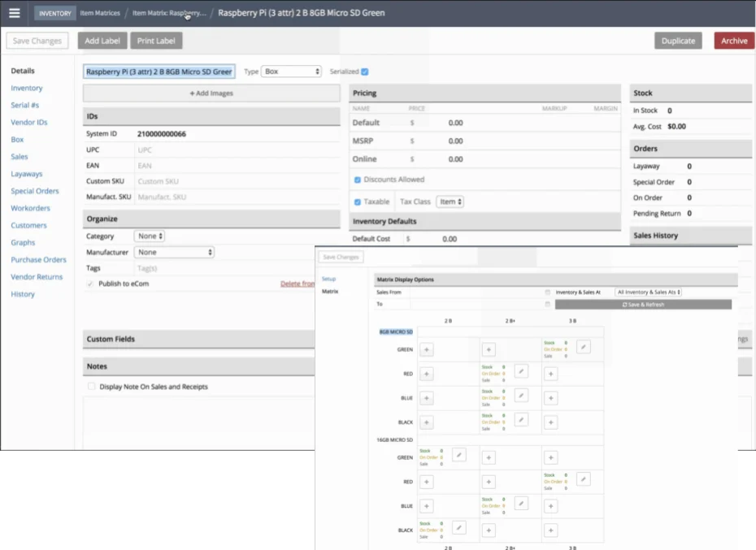The height and width of the screenshot is (550, 756).
Task: Edit 16GB Micro SD Black 2 B item
Action: click(x=459, y=527)
